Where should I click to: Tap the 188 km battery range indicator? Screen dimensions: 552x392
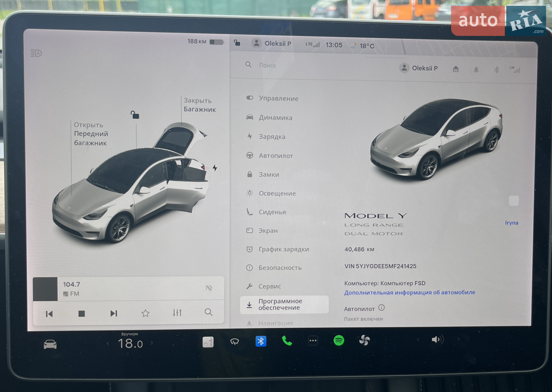tap(206, 42)
